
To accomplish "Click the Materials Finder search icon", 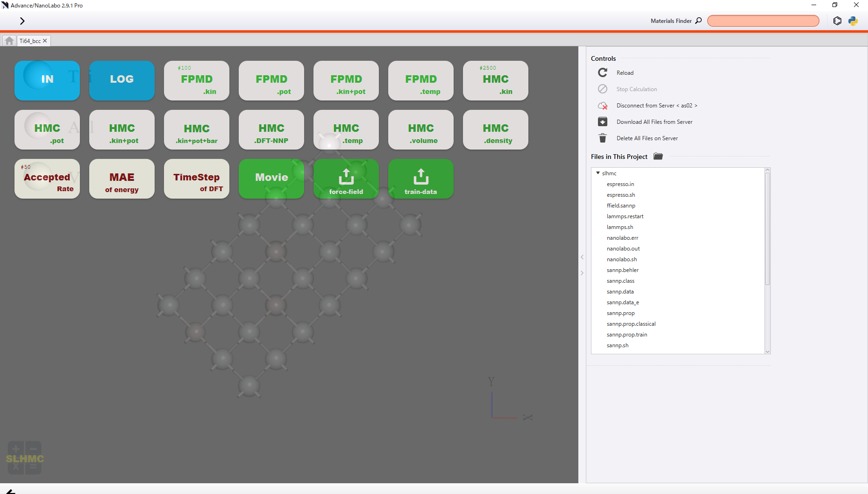I will click(x=698, y=21).
